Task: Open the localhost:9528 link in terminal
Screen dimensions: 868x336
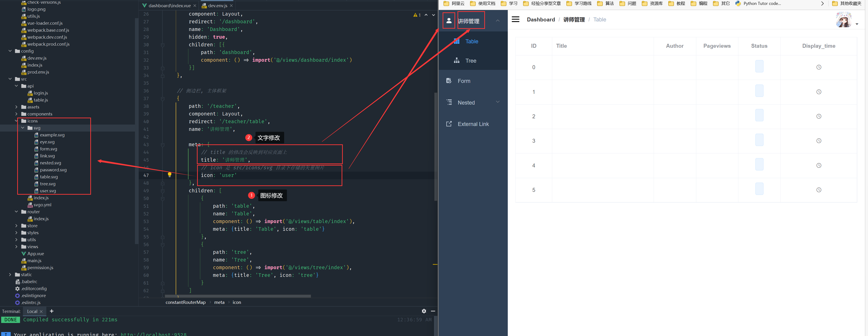Action: (153, 334)
